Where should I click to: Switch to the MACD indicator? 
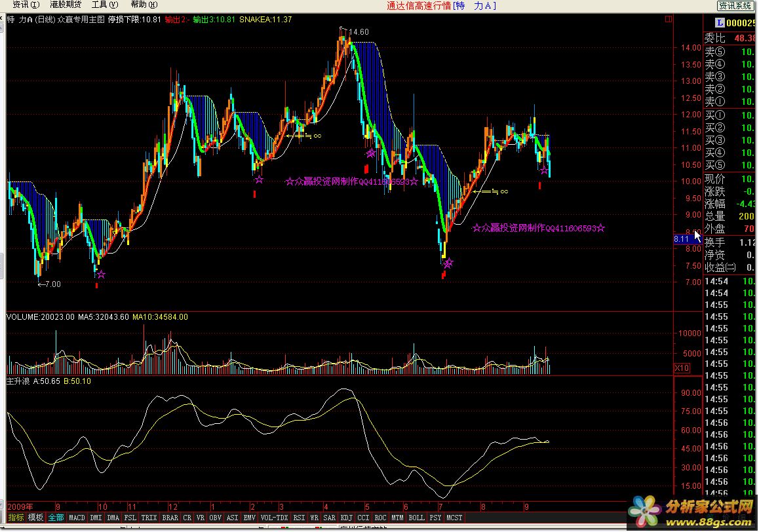coord(77,518)
